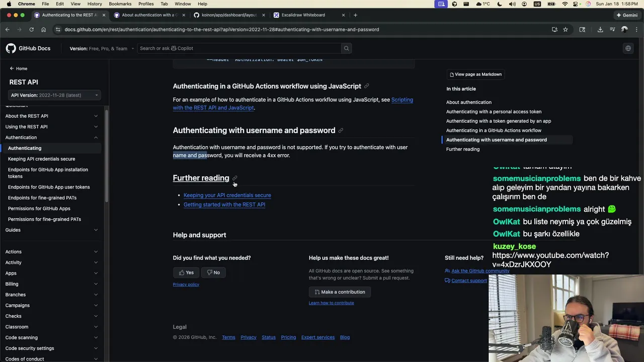The image size is (644, 362).
Task: Jump to About authentication in article outline
Action: tap(469, 103)
